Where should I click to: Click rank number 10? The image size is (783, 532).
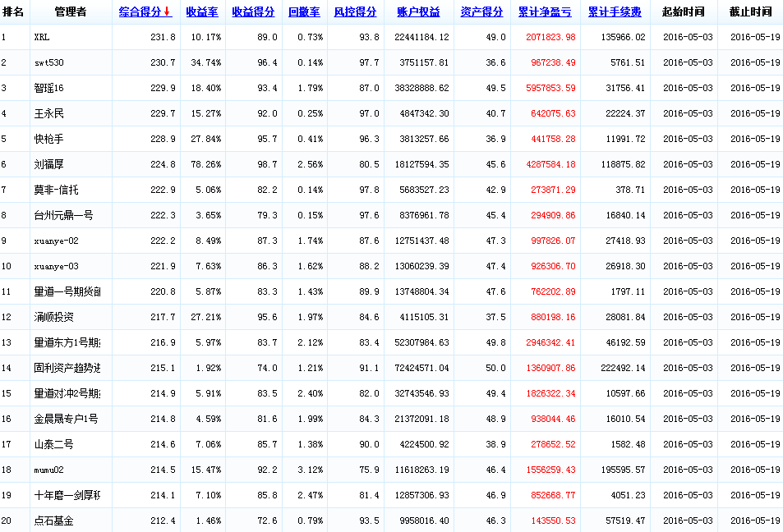[6, 267]
